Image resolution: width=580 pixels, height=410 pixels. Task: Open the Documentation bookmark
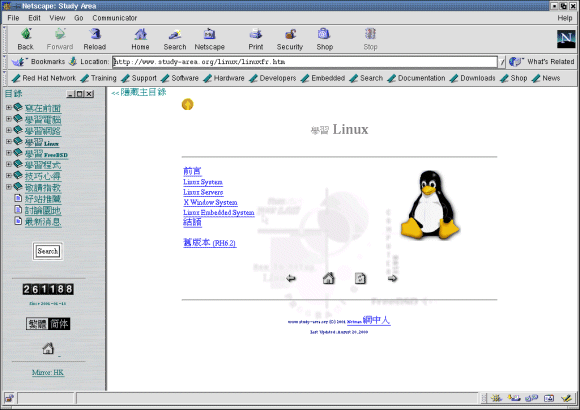coord(417,78)
